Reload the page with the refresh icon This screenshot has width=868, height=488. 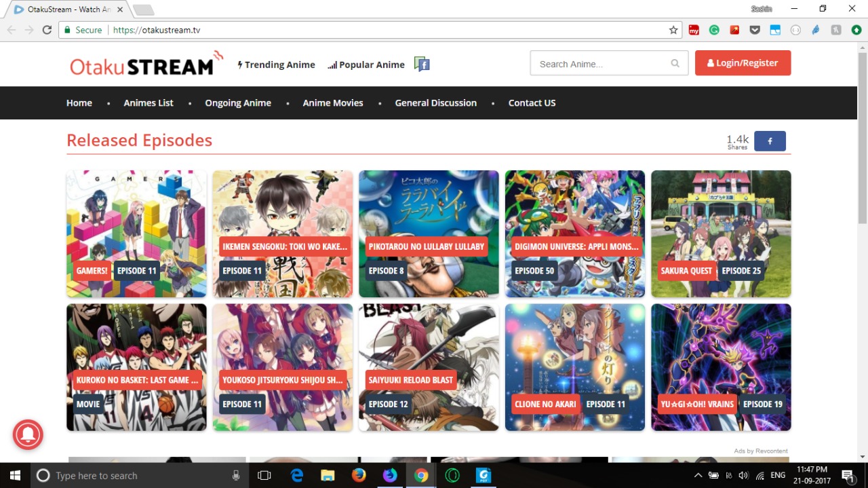point(47,30)
